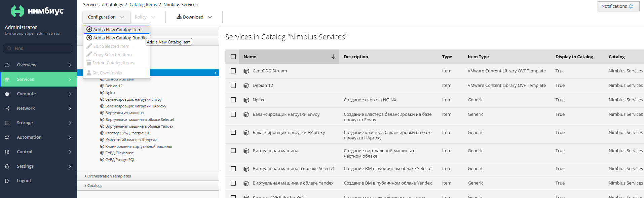This screenshot has height=198, width=644.
Task: Open the Catalog Items breadcrumb link
Action: coord(143,5)
